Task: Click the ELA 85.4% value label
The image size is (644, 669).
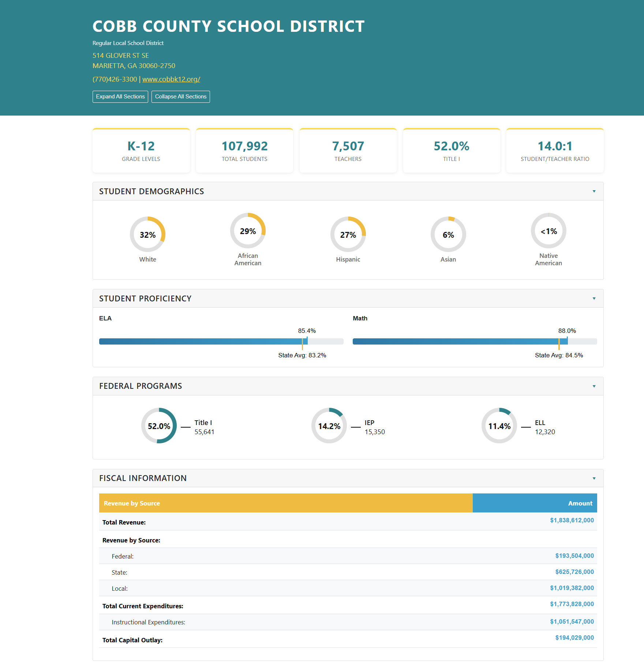Action: click(x=307, y=331)
